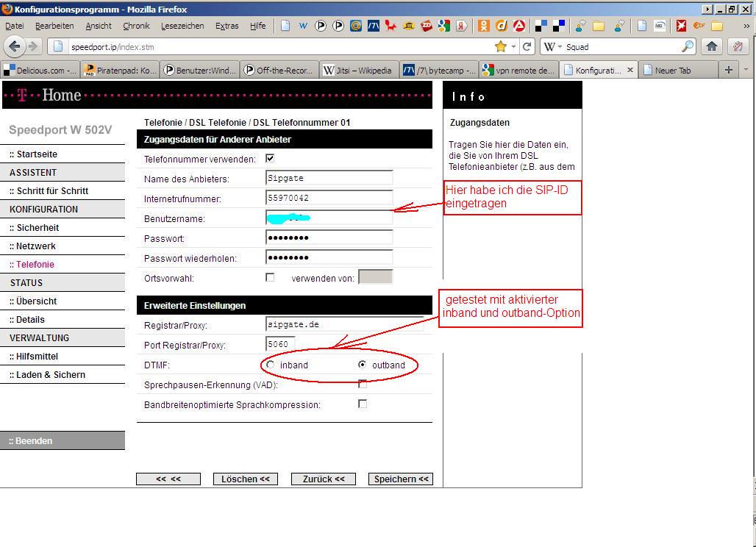Expand the bookmark star dropdown arrow
Image resolution: width=756 pixels, height=547 pixels.
513,46
